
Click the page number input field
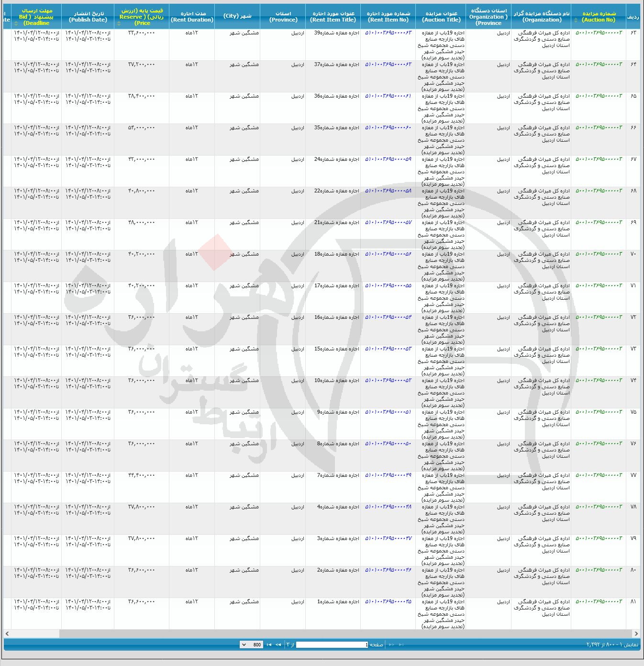(332, 644)
